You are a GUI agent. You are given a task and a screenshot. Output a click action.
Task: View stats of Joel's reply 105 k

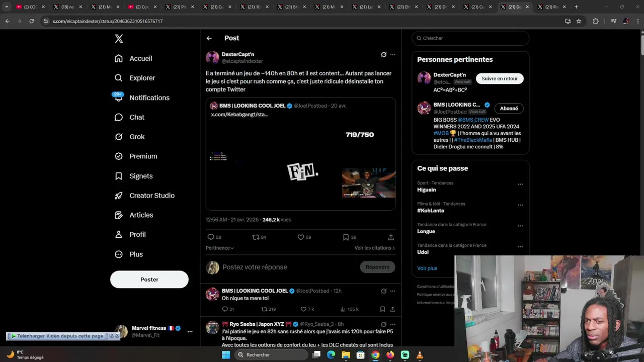(x=349, y=309)
